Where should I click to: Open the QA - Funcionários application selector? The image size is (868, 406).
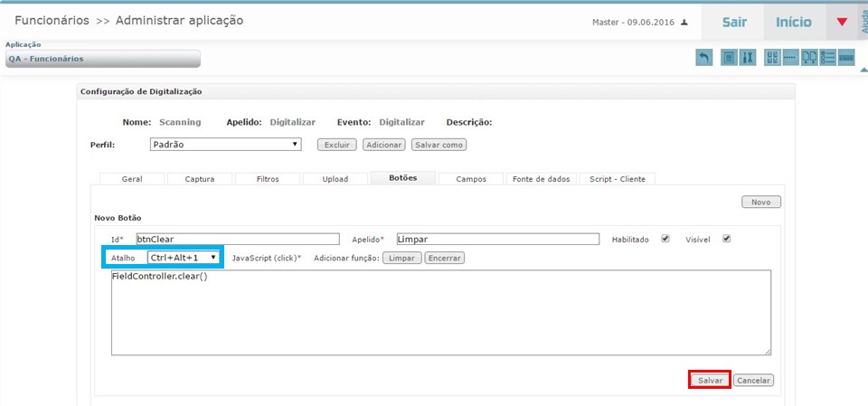pyautogui.click(x=103, y=59)
